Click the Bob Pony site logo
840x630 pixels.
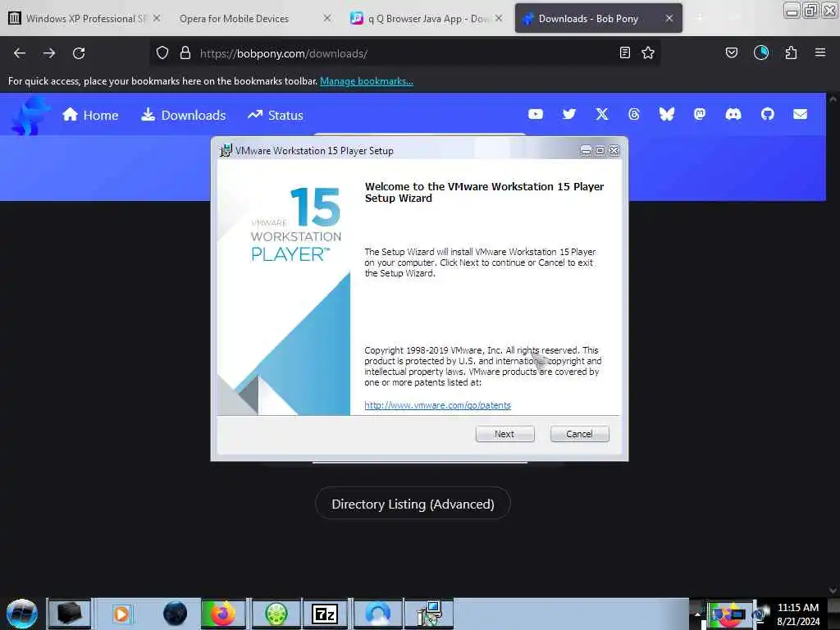[x=30, y=115]
